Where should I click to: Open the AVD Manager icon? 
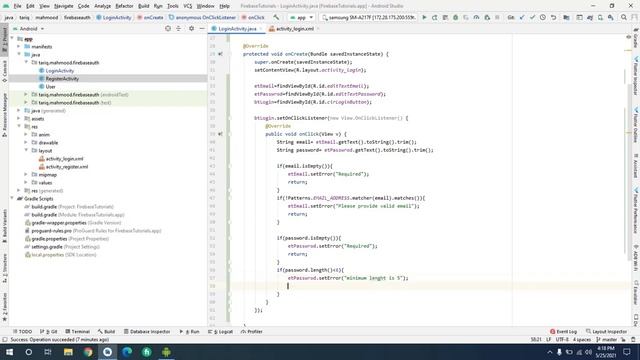click(x=600, y=18)
